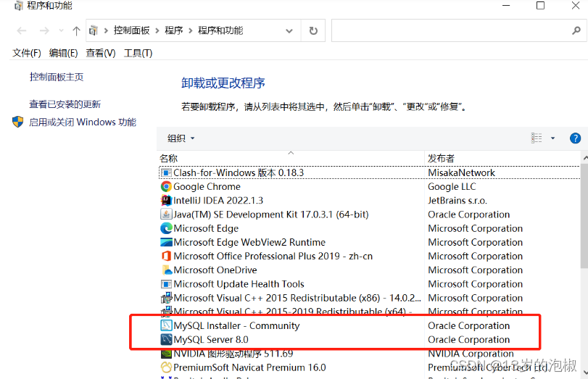Open the 查看(V) menu
This screenshot has width=588, height=379.
pos(101,53)
